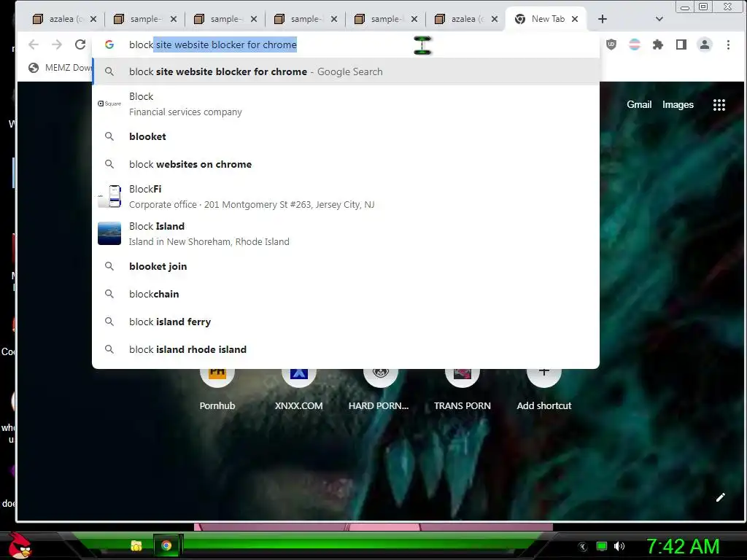
Task: Click network monitor icon in tray
Action: click(x=602, y=546)
